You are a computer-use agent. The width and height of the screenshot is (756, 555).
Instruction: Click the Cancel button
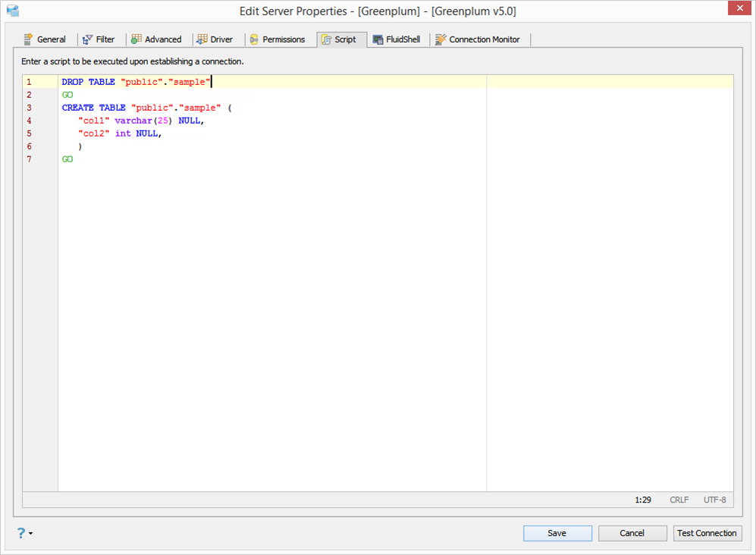[x=632, y=533]
